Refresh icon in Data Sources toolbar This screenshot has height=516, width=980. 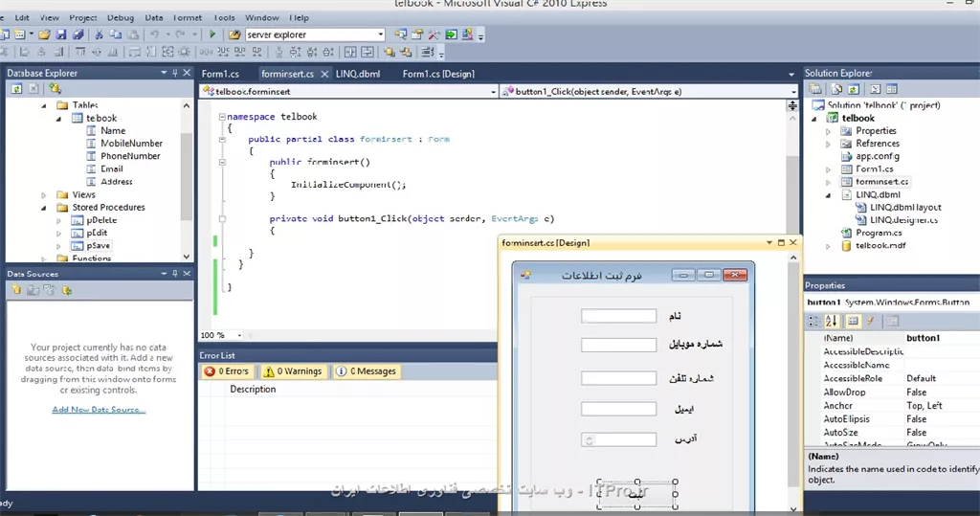pos(67,290)
